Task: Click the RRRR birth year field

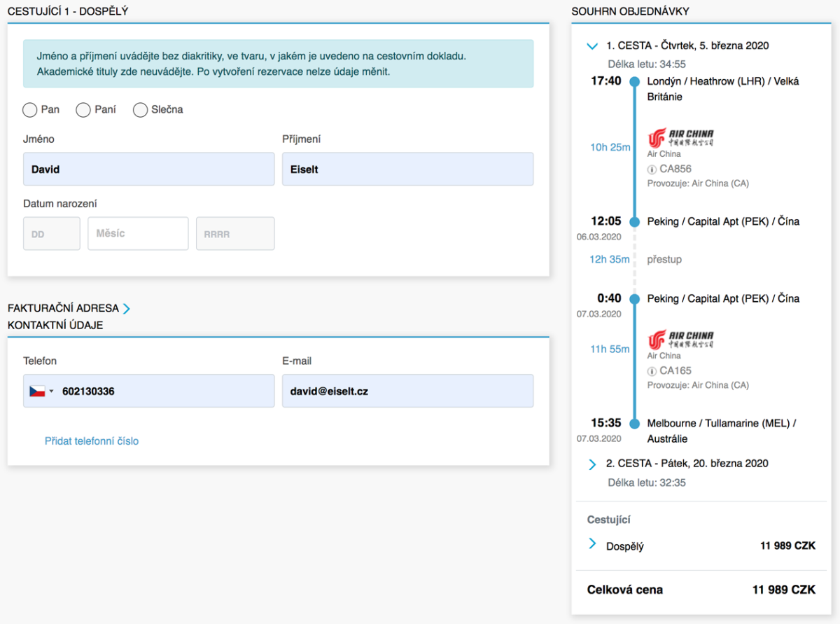Action: tap(235, 234)
